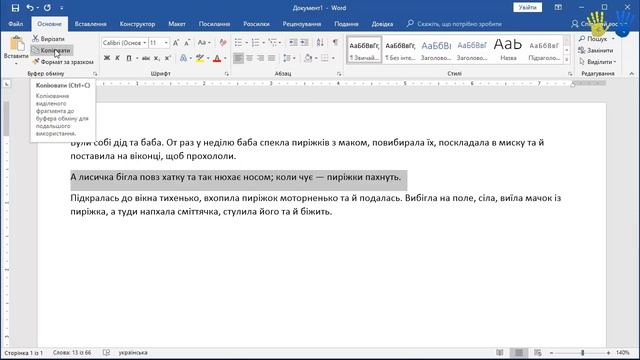Switch to Макет tab

pyautogui.click(x=177, y=24)
